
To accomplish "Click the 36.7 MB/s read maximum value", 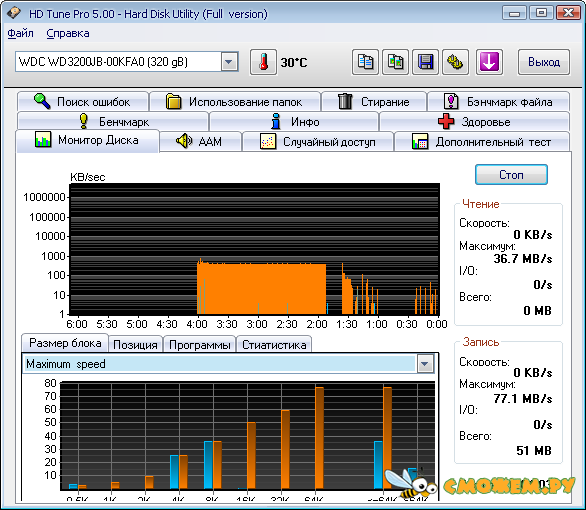I will 522,259.
